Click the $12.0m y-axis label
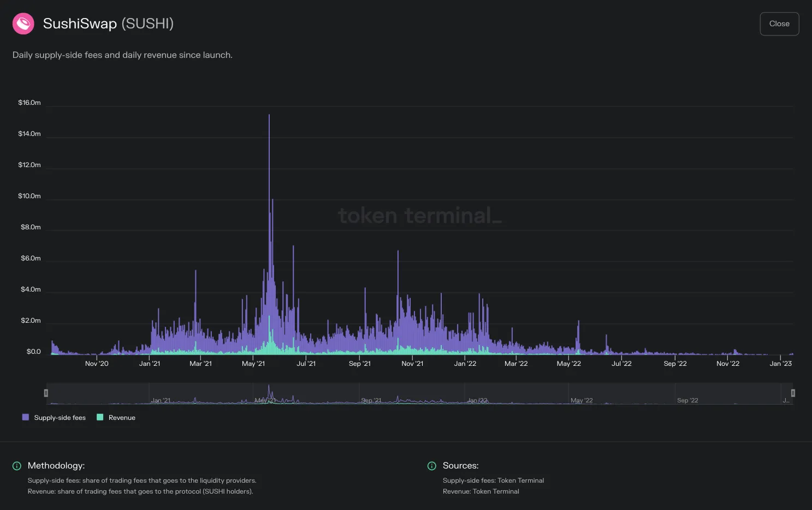The height and width of the screenshot is (510, 812). click(29, 165)
